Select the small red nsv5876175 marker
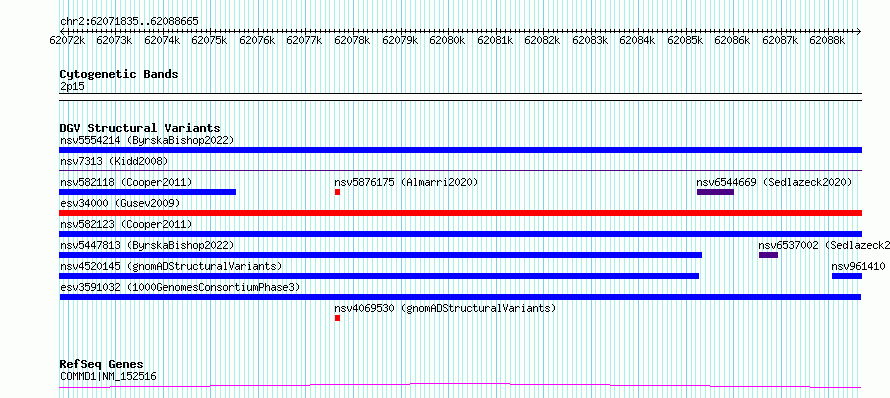The image size is (890, 398). click(x=337, y=192)
